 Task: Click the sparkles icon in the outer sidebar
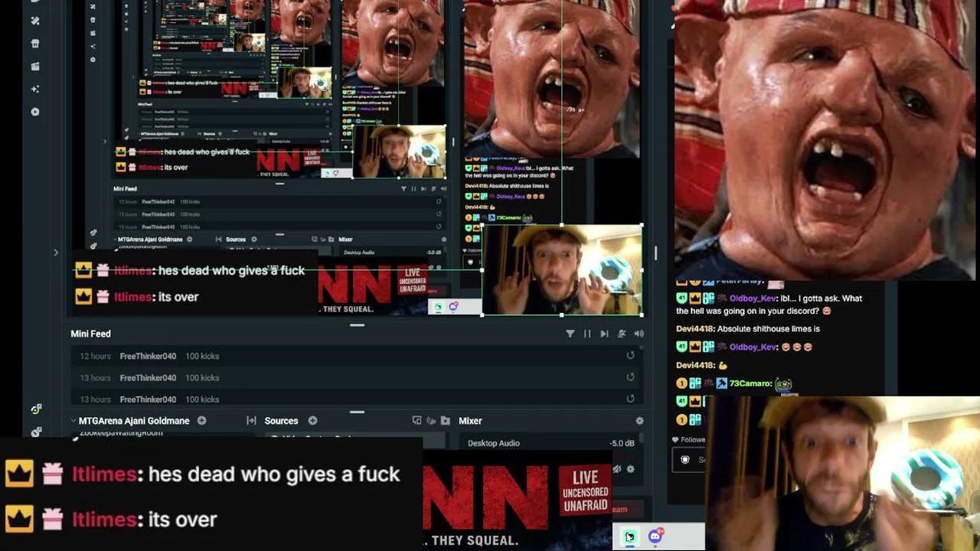[x=35, y=89]
